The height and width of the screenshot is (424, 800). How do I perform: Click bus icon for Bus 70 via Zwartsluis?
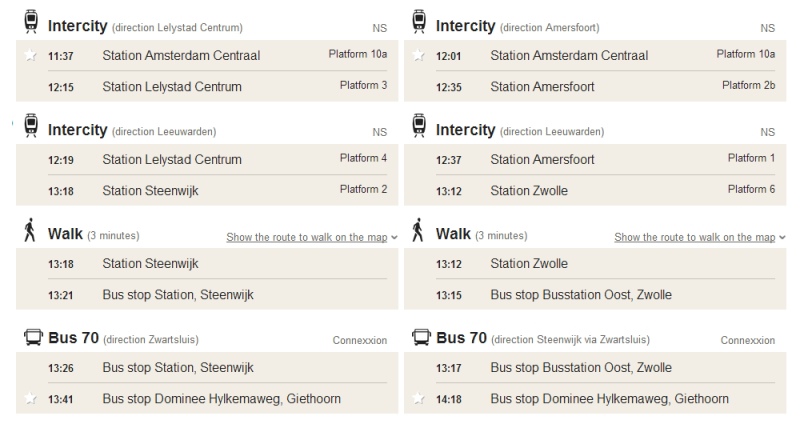point(421,337)
